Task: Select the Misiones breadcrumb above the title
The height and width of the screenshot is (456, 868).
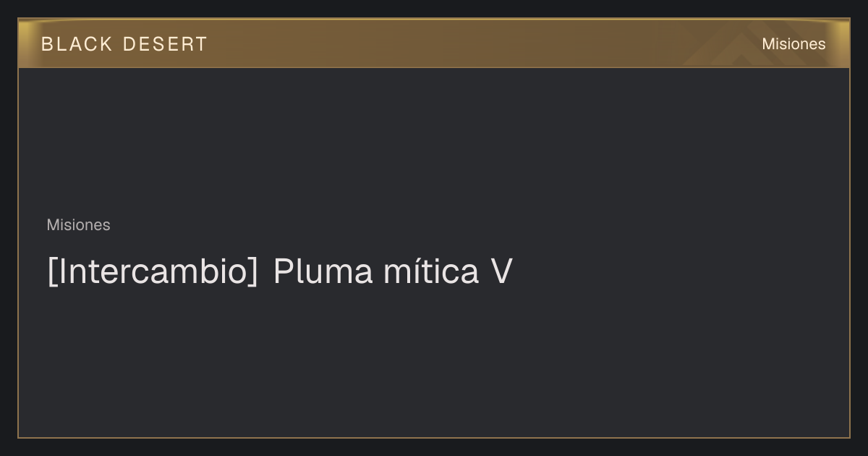Action: pos(79,225)
